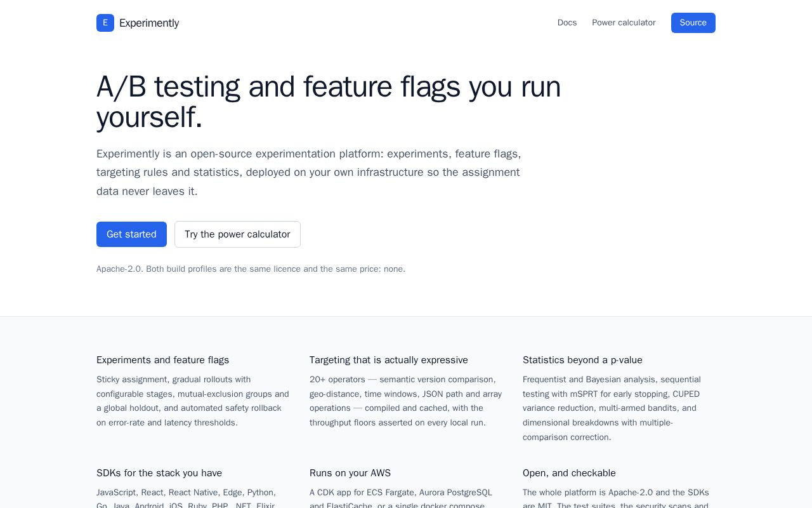Viewport: 812px width, 508px height.
Task: Click the description starting "Frequentist and Bayesian analysis"
Action: click(612, 408)
